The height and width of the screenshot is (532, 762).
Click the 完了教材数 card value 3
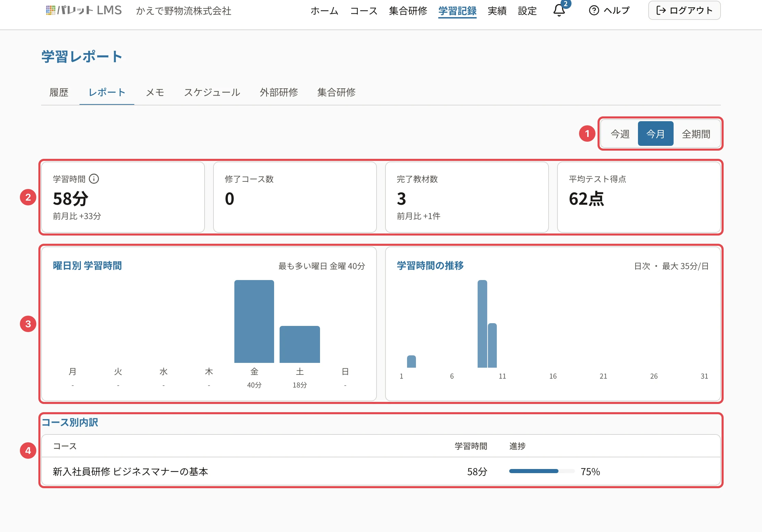(x=402, y=199)
